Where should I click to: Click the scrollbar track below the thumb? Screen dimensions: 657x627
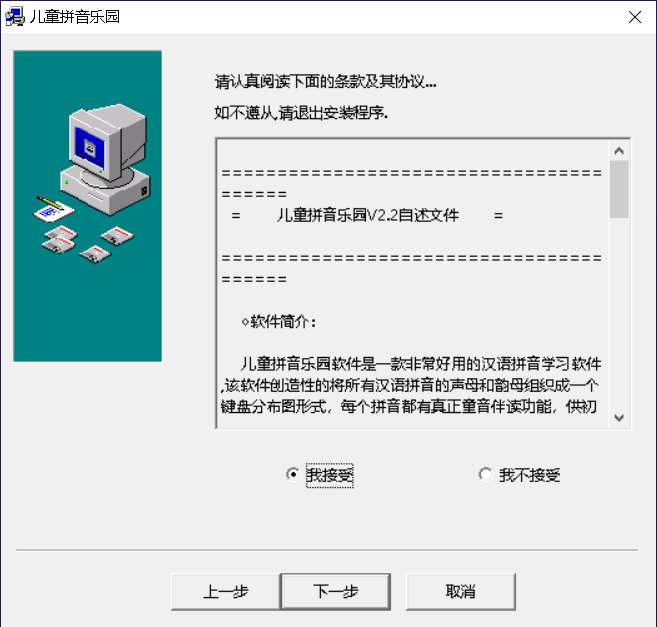tap(619, 313)
